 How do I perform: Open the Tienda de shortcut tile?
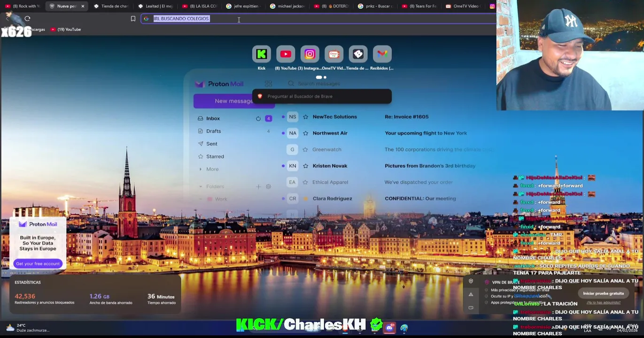[358, 54]
